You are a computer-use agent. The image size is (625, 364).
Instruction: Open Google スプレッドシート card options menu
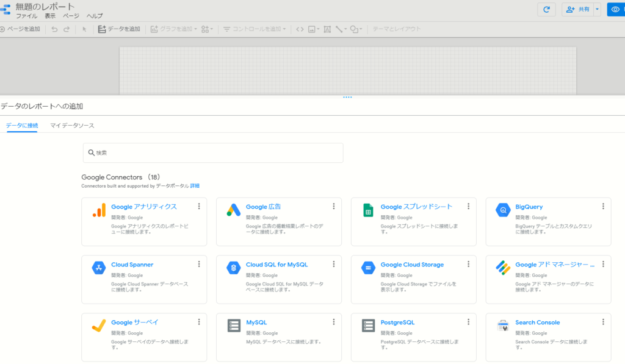(468, 206)
